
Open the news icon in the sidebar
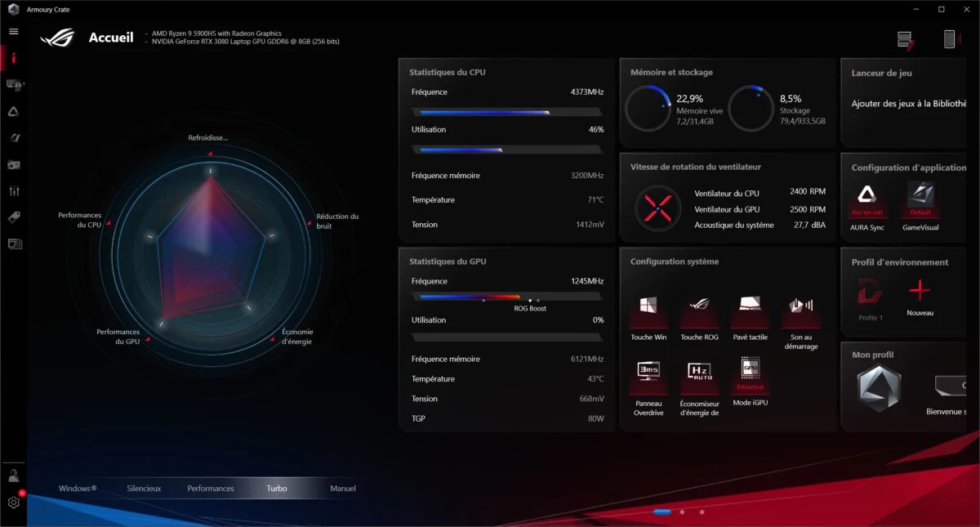[14, 243]
